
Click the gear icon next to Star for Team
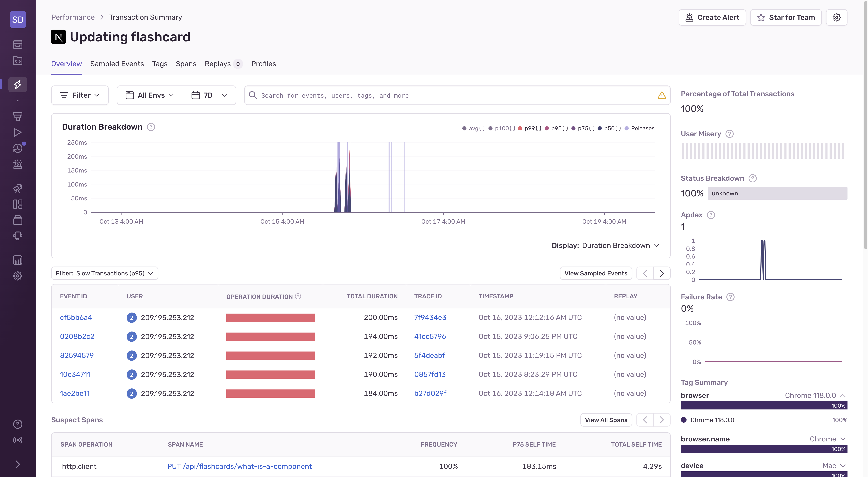[836, 18]
